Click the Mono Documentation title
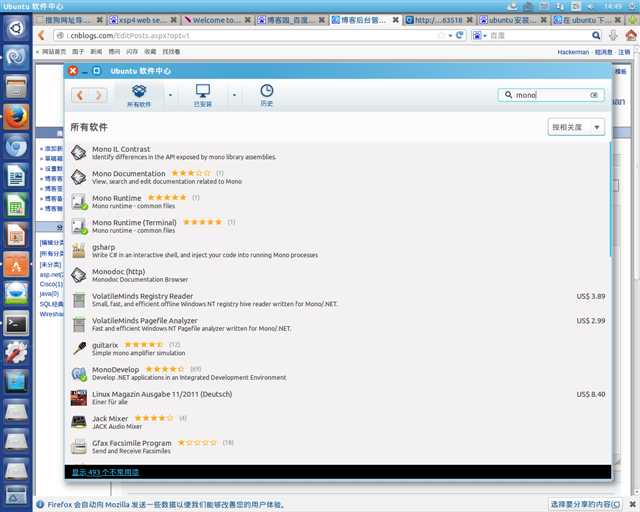The width and height of the screenshot is (640, 512). tap(129, 174)
